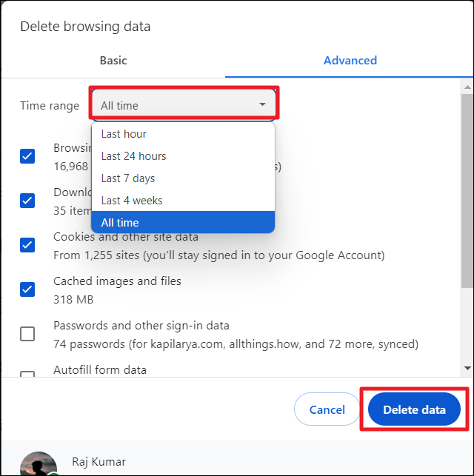Screen dimensions: 474x476
Task: Pick Last 7 days option
Action: (x=128, y=178)
